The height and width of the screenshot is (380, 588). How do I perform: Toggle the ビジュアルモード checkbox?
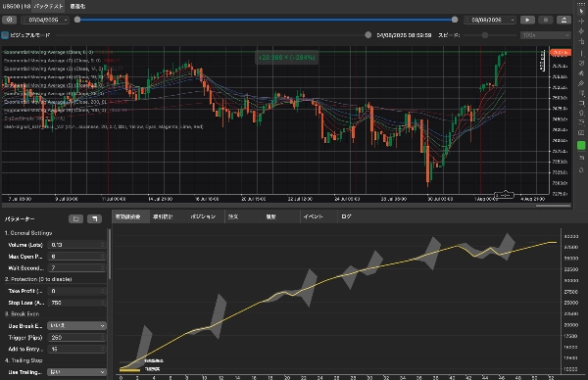point(5,35)
